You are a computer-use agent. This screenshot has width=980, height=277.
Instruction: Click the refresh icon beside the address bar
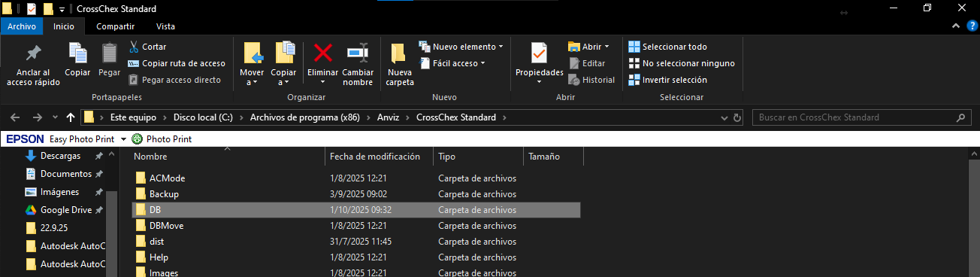click(x=737, y=117)
